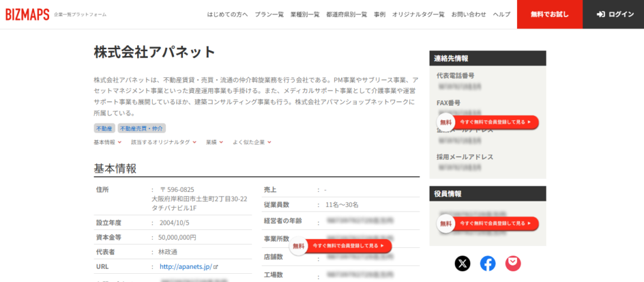
Task: Select the 不動産 tag
Action: pyautogui.click(x=104, y=128)
